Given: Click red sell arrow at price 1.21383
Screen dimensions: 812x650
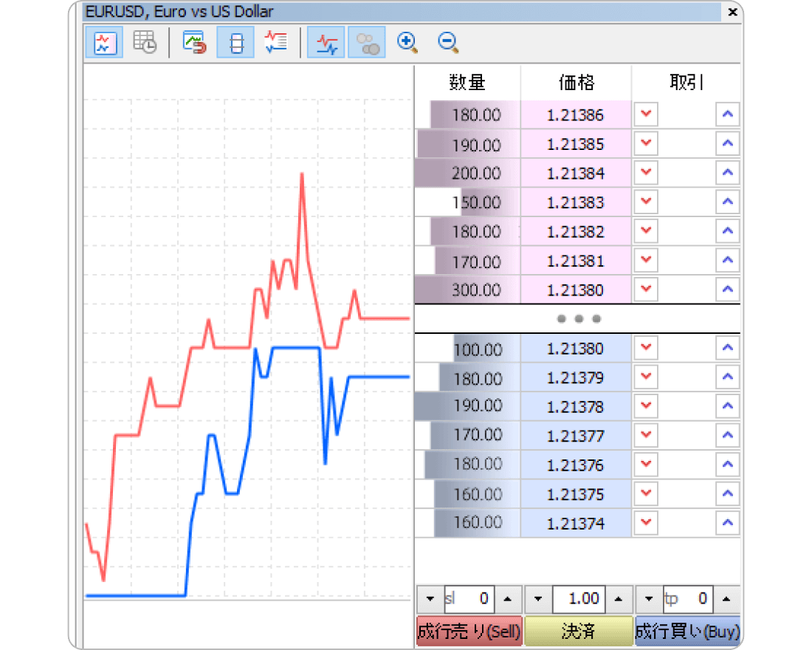Looking at the screenshot, I should pyautogui.click(x=645, y=201).
